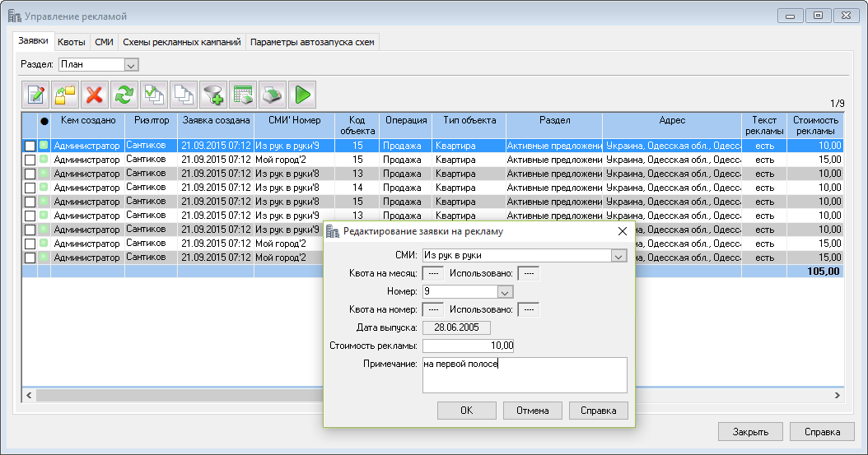This screenshot has height=455, width=868.
Task: Expand the Номер dropdown showing 9
Action: [504, 292]
